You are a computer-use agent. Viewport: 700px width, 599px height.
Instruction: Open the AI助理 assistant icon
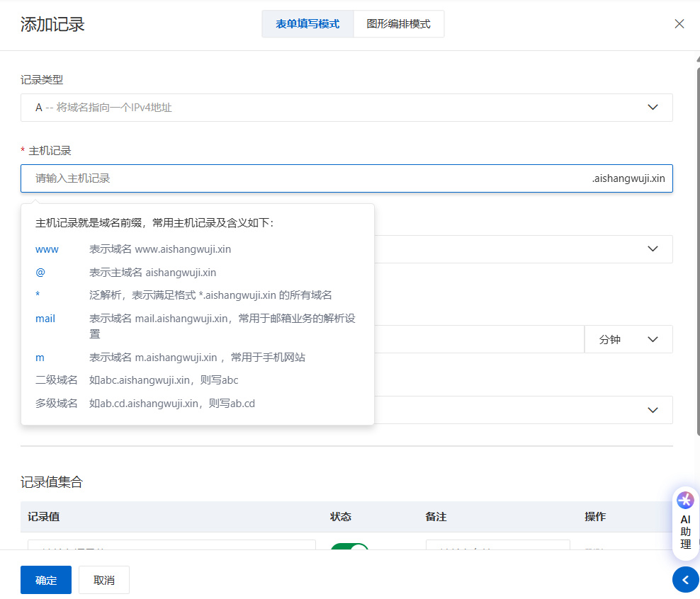coord(685,523)
